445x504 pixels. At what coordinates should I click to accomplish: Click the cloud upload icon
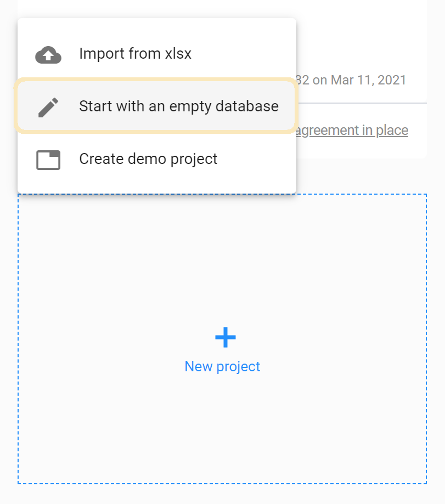48,55
